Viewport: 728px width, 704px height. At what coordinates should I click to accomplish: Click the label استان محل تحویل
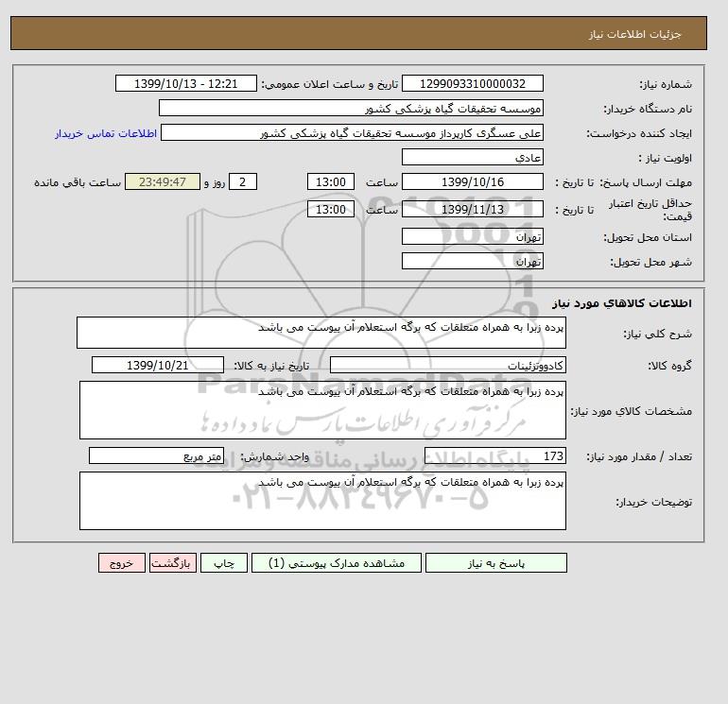(x=648, y=237)
